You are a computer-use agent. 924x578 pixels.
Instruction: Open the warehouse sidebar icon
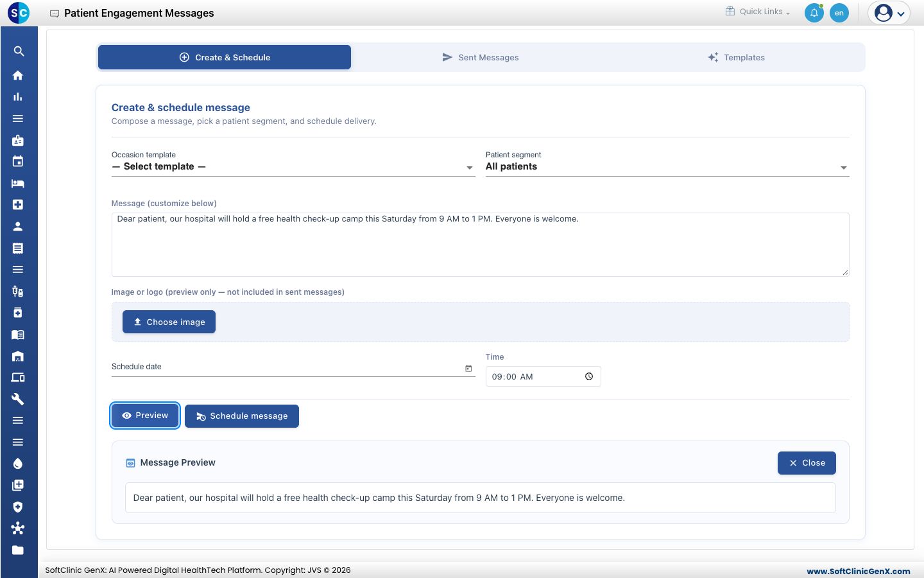18,356
